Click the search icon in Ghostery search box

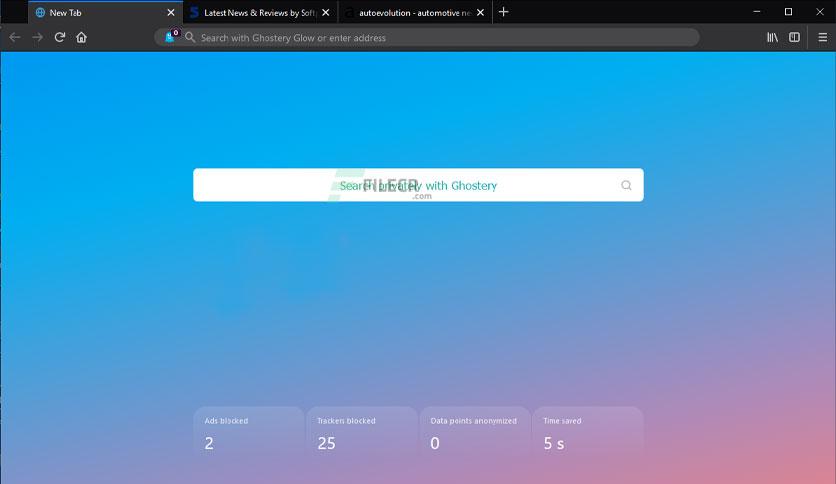626,185
